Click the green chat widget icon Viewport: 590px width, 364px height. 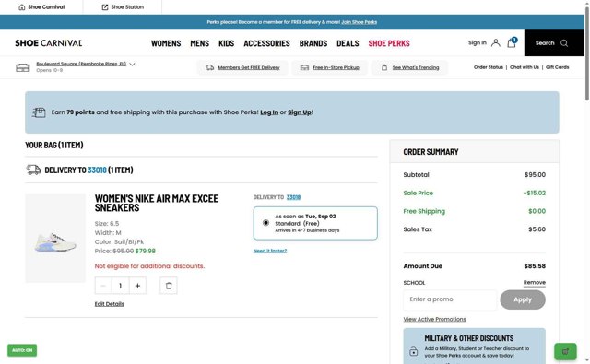(565, 352)
